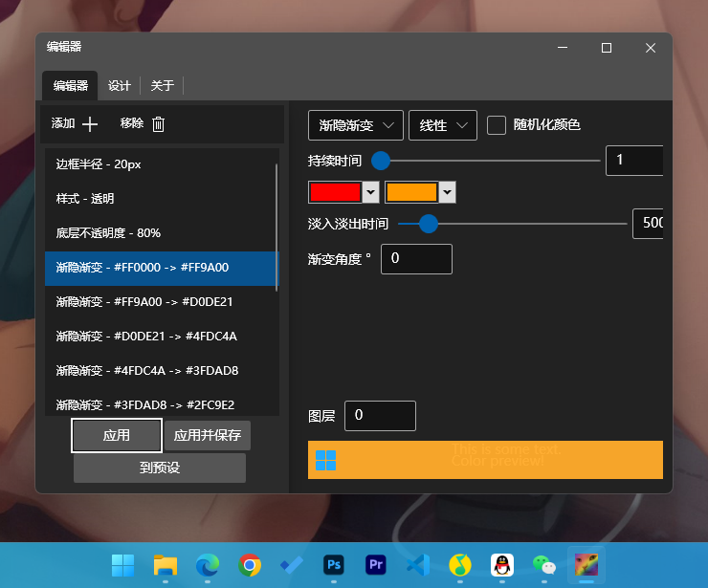Open Visual Studio Code in taskbar

tap(418, 565)
